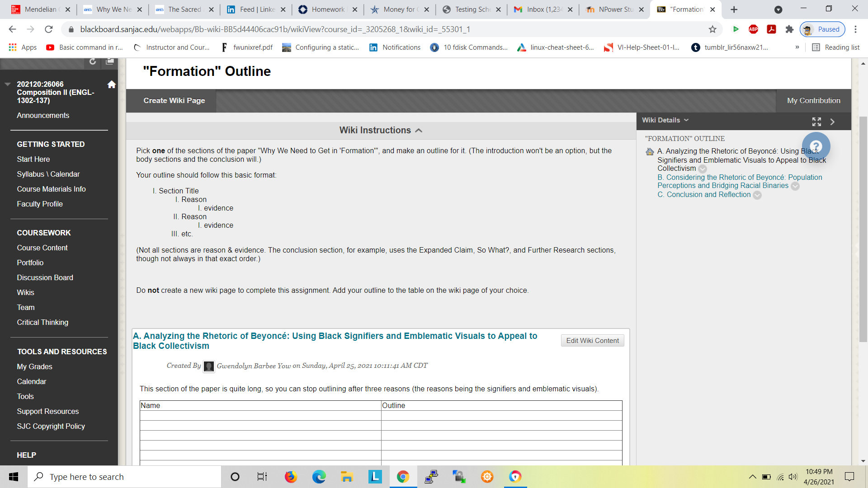Viewport: 868px width, 488px height.
Task: Refresh the course menu sidebar
Action: coord(93,61)
